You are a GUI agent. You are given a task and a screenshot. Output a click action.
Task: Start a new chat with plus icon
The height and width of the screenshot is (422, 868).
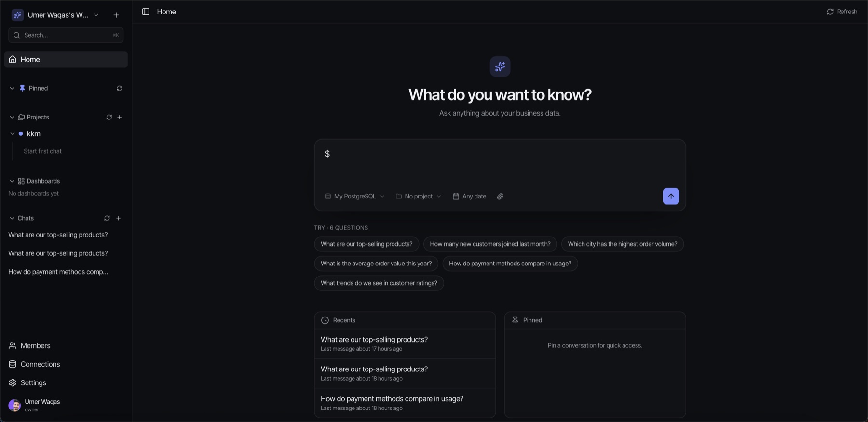(x=118, y=218)
